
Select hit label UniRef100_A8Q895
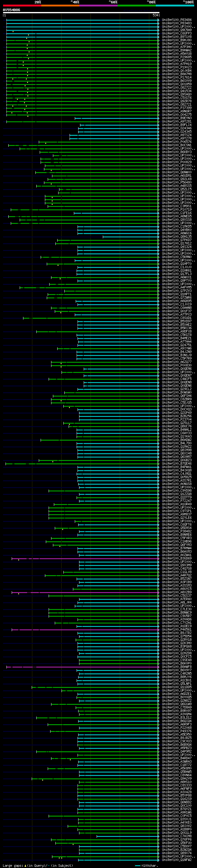(177, 301)
